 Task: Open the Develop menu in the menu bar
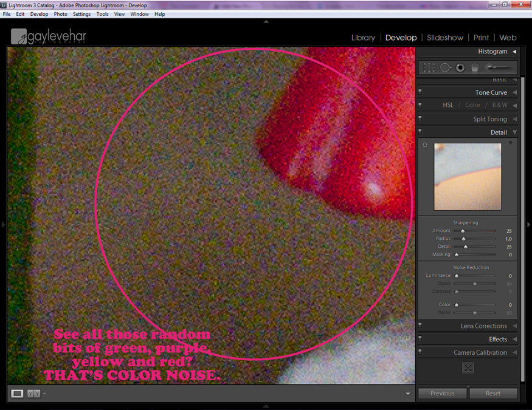(39, 14)
